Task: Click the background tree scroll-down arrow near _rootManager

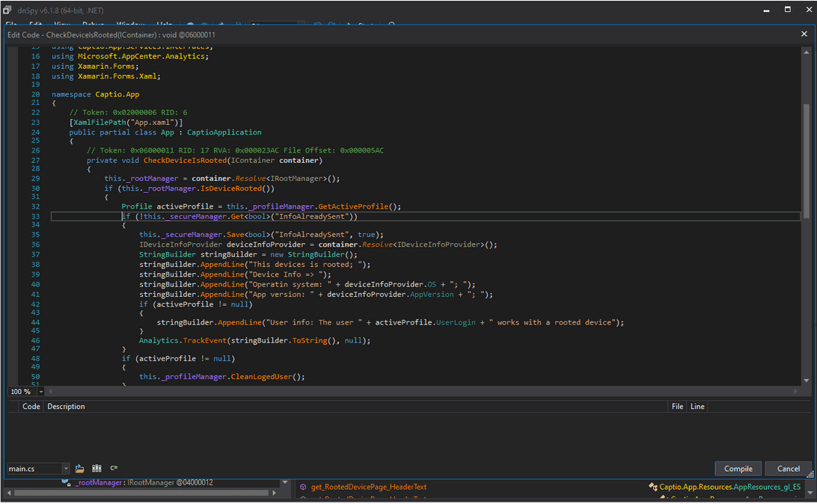Action: tap(285, 482)
